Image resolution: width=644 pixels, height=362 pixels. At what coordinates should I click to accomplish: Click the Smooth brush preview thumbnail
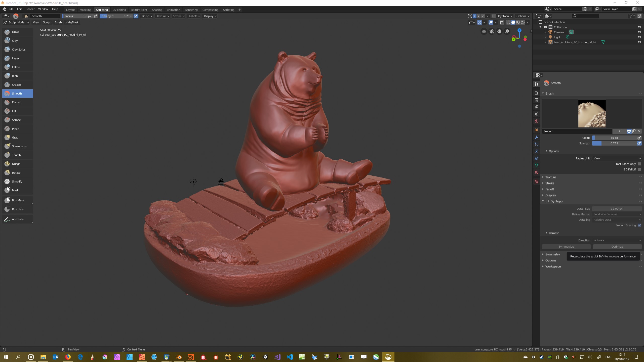pyautogui.click(x=592, y=113)
